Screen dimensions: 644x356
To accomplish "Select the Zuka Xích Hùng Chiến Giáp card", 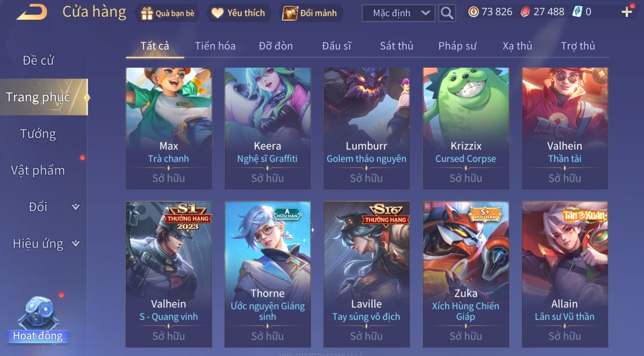I will [x=466, y=274].
